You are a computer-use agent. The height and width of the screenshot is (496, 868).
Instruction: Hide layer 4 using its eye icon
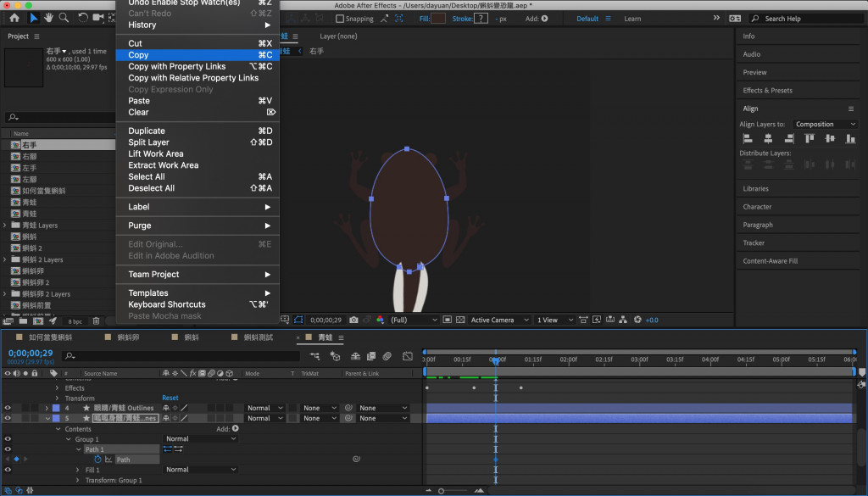point(8,408)
